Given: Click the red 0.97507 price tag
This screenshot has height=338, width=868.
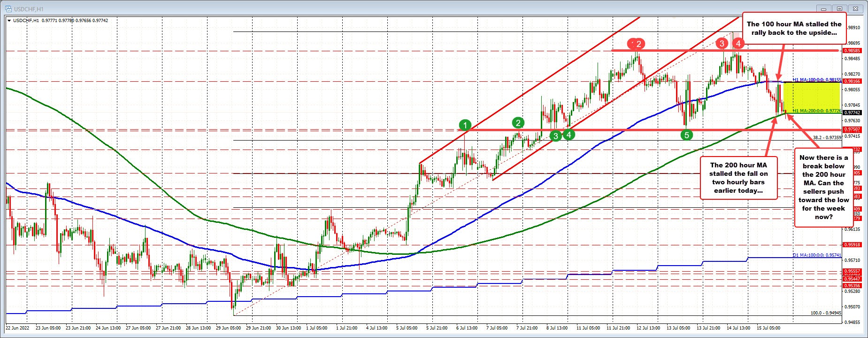Looking at the screenshot, I should [852, 129].
